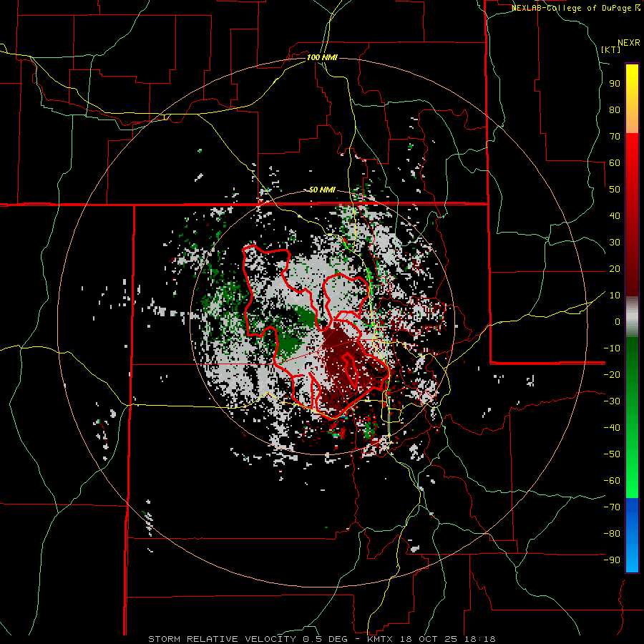Click the 60 value on the velocity scale
The height and width of the screenshot is (644, 644).
(x=615, y=162)
